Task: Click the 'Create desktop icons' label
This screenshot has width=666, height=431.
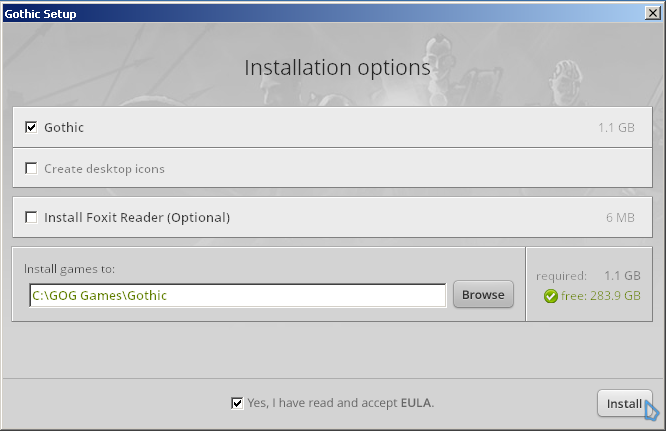Action: click(x=104, y=169)
